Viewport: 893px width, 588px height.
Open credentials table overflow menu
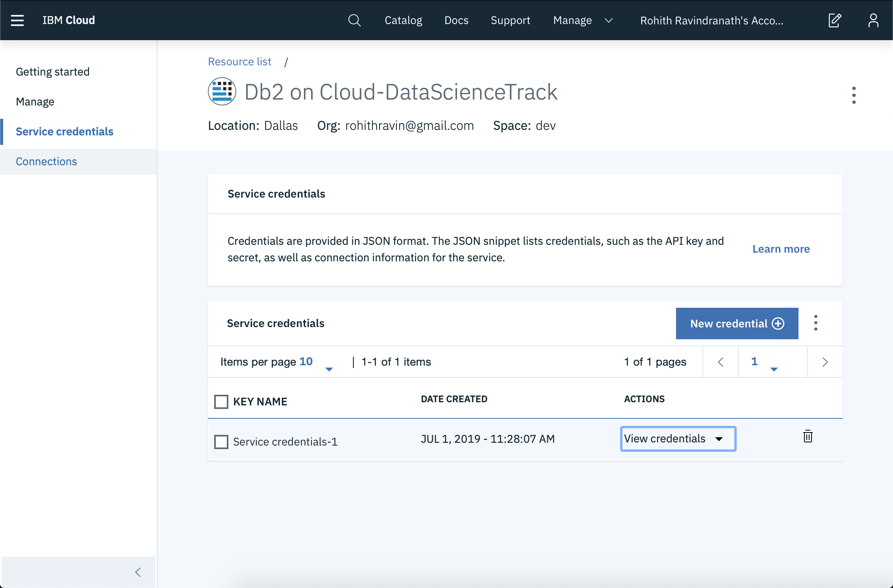point(816,323)
